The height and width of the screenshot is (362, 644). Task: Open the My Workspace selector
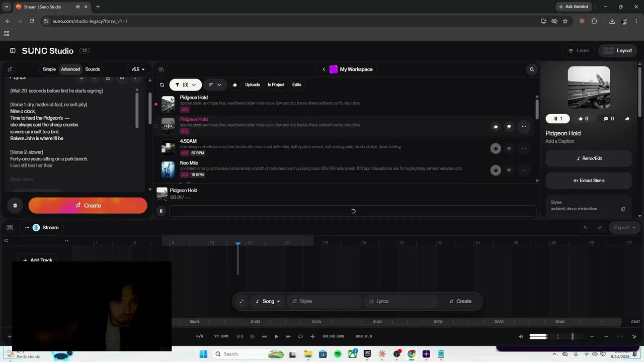[351, 69]
